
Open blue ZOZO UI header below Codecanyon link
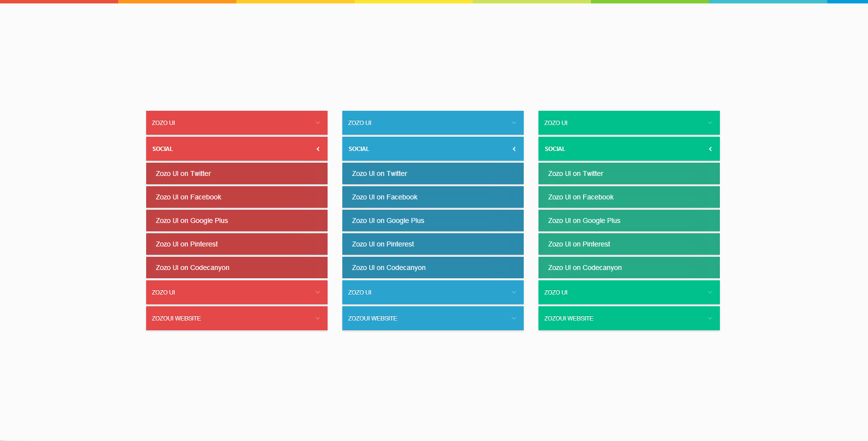coord(433,293)
